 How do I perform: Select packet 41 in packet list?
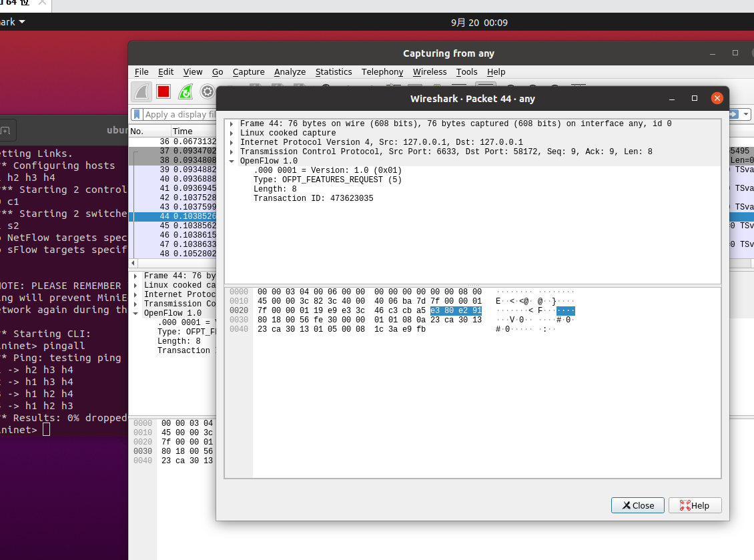point(173,188)
